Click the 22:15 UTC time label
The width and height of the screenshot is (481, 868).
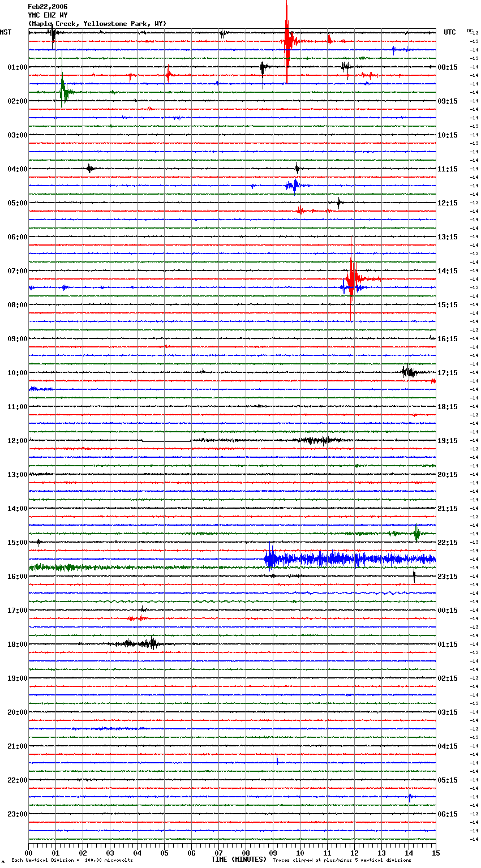(448, 543)
